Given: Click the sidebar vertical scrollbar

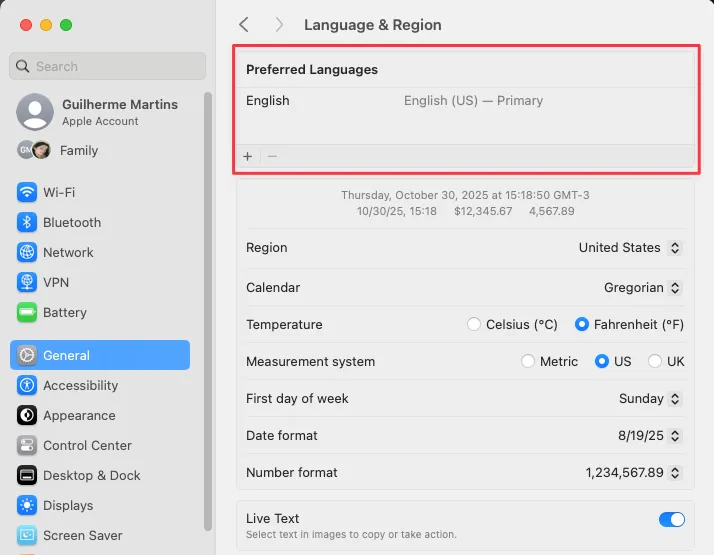Looking at the screenshot, I should [x=208, y=311].
